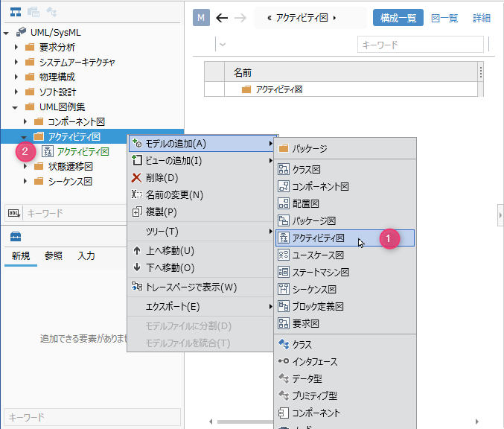This screenshot has height=429, width=504.
Task: Click the down arrow icon for 下へ移動
Action: [x=137, y=267]
